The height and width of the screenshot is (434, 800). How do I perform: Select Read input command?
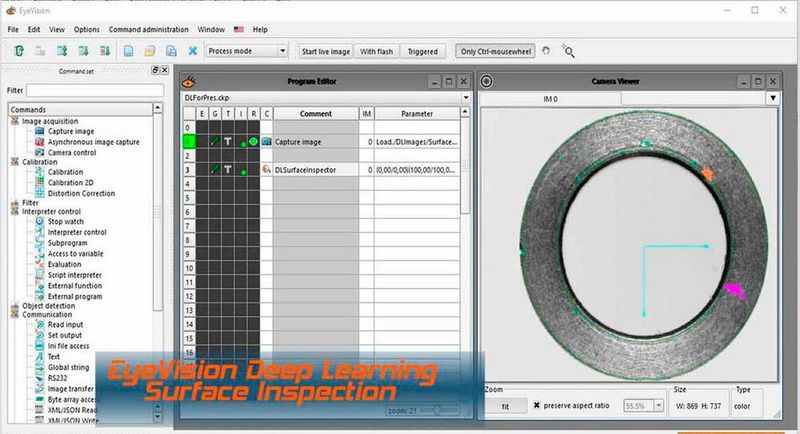65,324
